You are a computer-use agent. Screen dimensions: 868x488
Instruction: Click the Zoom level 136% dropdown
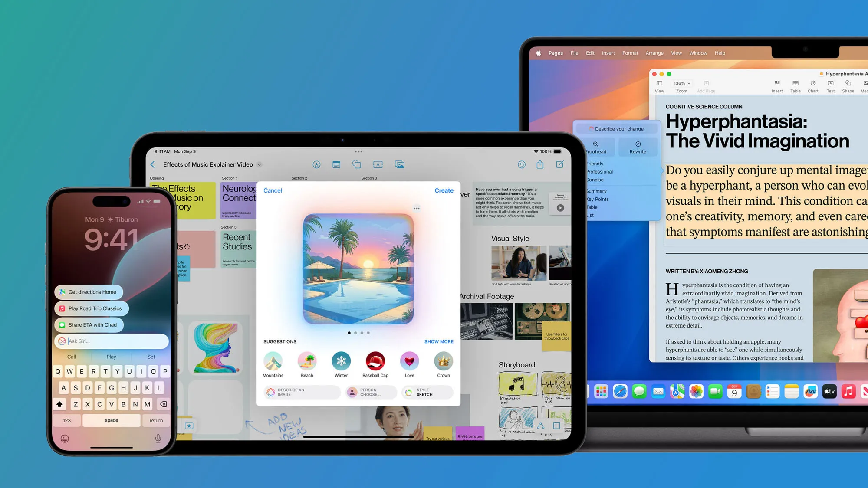pos(682,83)
